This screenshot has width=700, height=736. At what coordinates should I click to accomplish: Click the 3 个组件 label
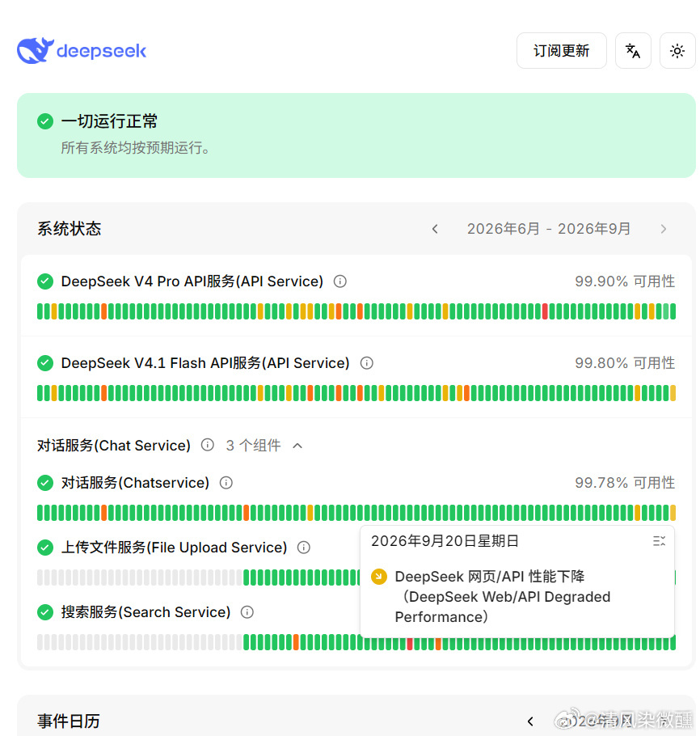click(x=253, y=445)
